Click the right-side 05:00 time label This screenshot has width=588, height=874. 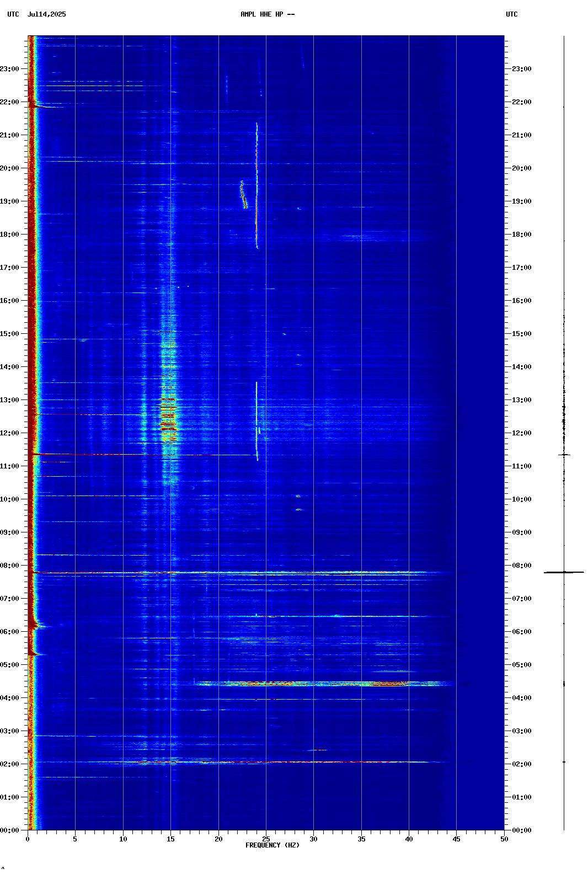(x=522, y=665)
